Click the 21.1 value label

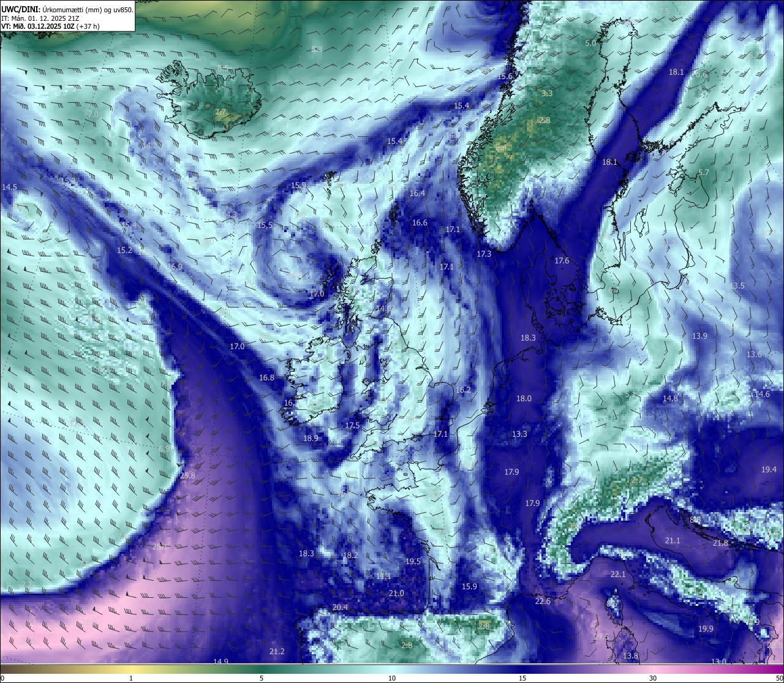673,540
